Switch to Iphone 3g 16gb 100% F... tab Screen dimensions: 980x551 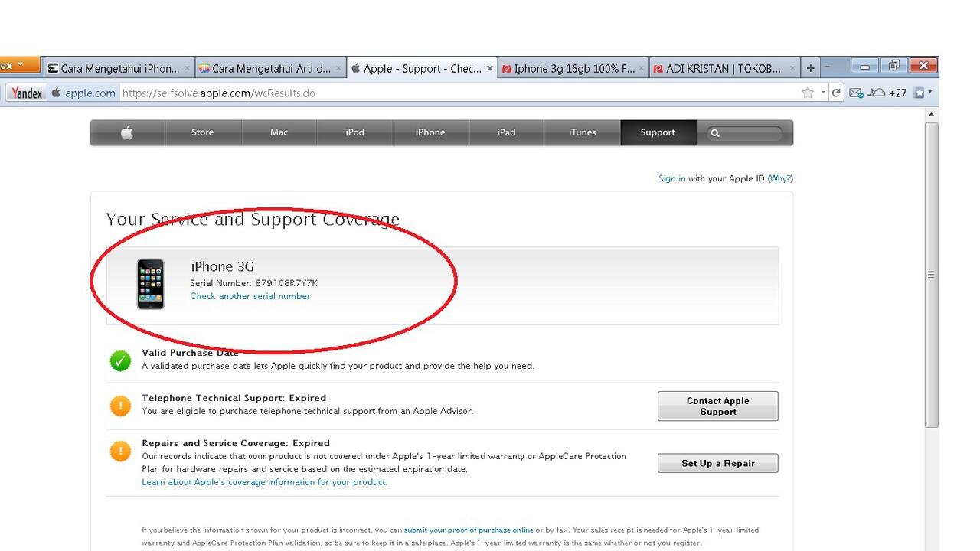(x=573, y=68)
